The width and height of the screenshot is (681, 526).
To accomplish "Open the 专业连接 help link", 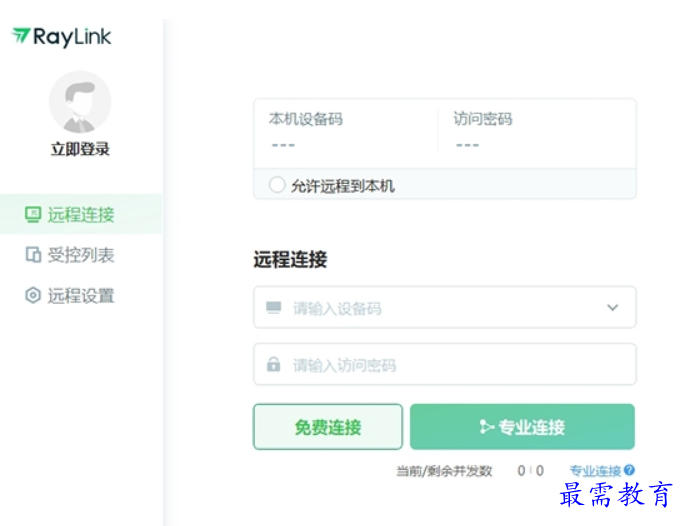I will pyautogui.click(x=595, y=471).
